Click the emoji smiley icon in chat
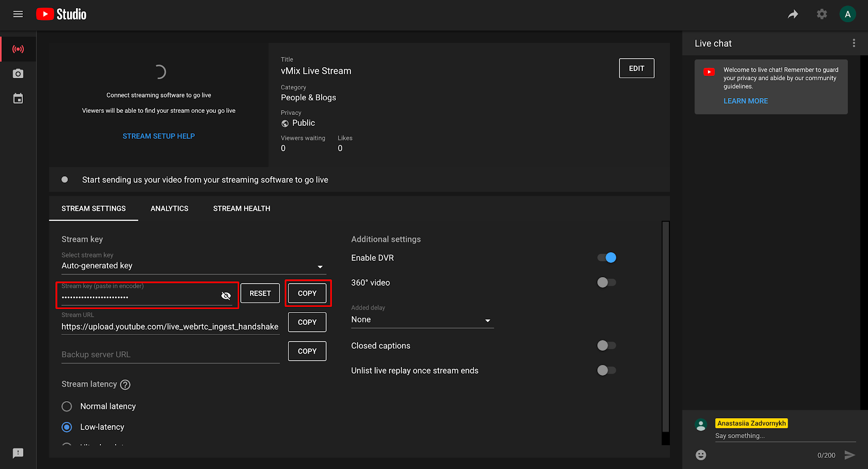 click(701, 455)
